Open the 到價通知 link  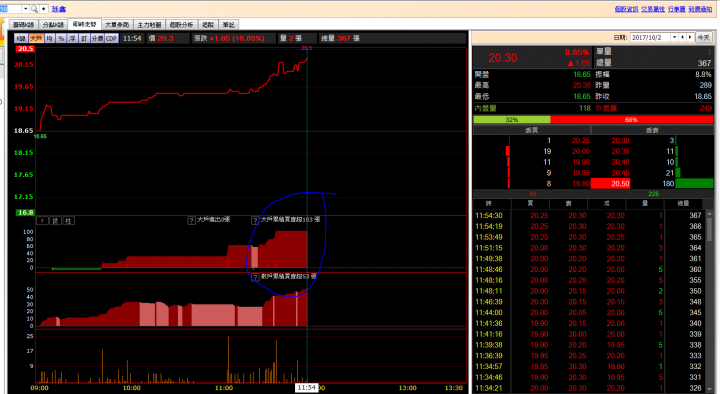tap(700, 9)
